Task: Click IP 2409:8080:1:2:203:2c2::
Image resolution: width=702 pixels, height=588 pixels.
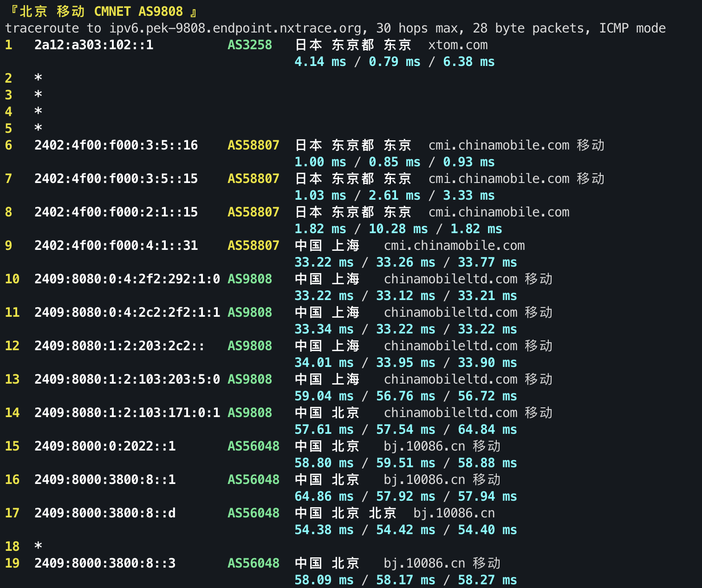Action: pos(120,346)
